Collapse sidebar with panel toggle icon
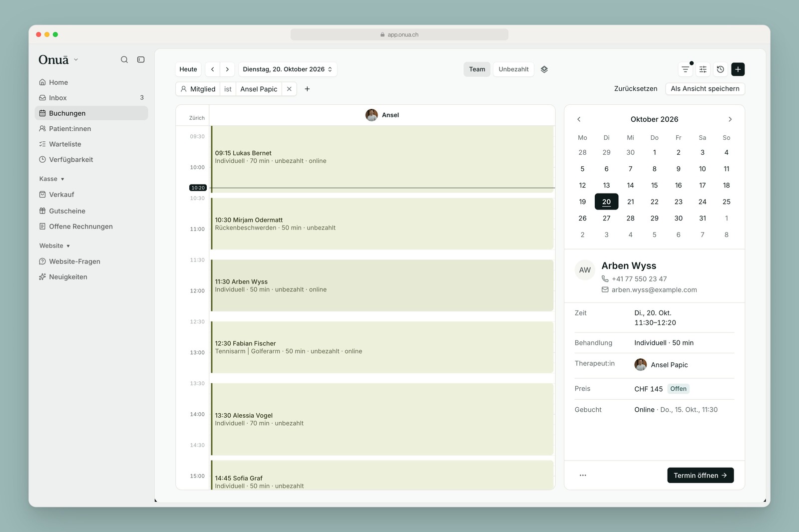Image resolution: width=799 pixels, height=532 pixels. pyautogui.click(x=141, y=59)
